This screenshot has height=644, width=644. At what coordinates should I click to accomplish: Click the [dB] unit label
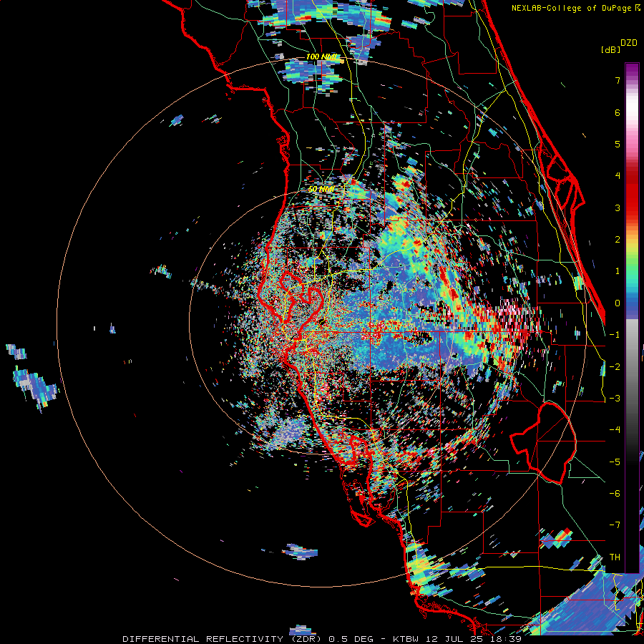pyautogui.click(x=611, y=49)
